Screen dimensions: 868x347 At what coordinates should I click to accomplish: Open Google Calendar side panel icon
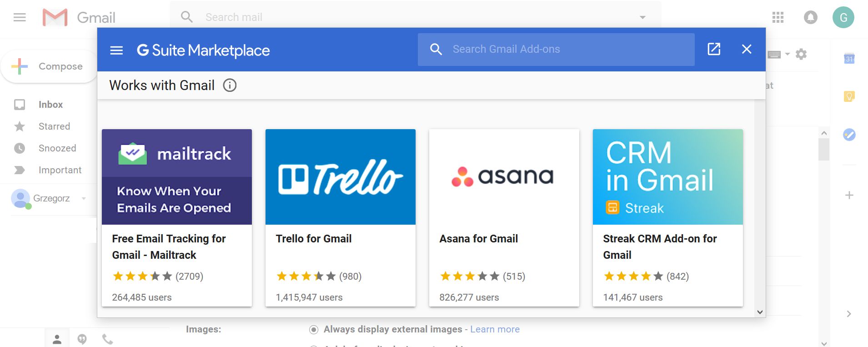(849, 59)
